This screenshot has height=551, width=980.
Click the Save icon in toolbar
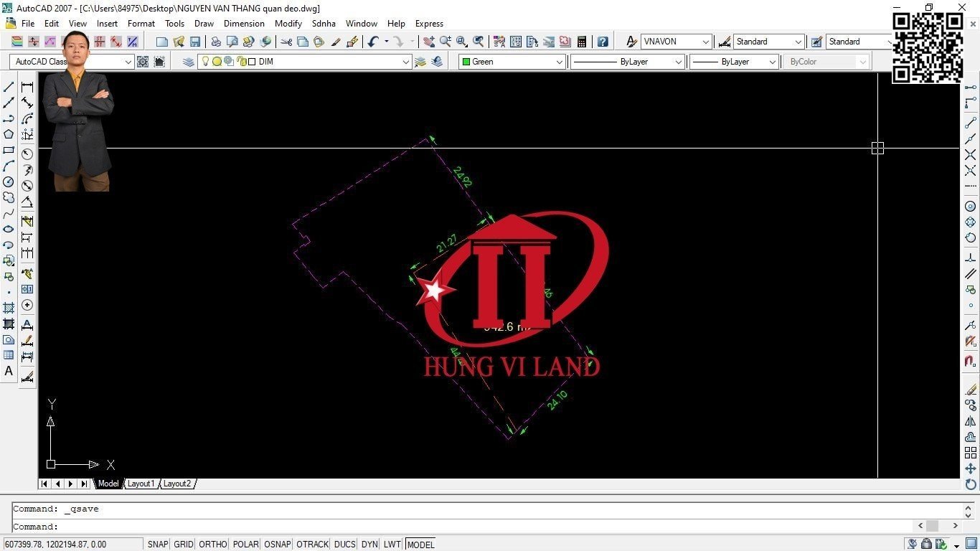click(x=195, y=42)
